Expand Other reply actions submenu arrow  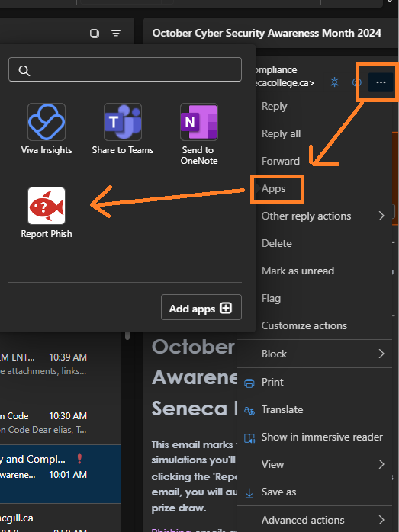point(381,216)
